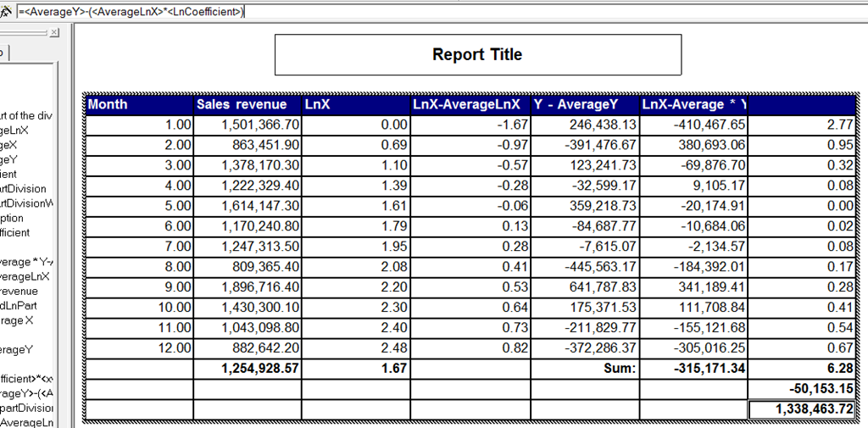Click Month cell 9.00

[140, 286]
